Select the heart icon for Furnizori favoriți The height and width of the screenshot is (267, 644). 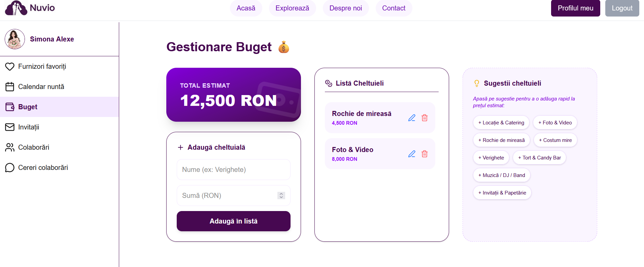tap(10, 66)
